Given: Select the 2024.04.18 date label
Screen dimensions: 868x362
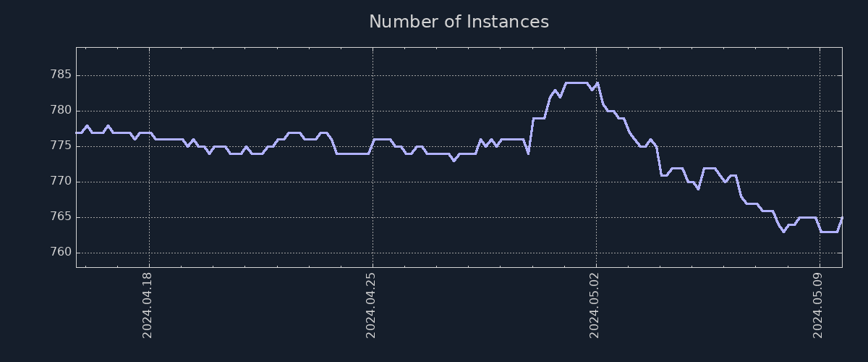Looking at the screenshot, I should [149, 305].
